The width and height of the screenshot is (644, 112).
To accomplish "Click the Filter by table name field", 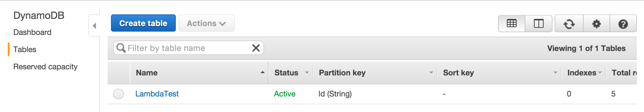I will click(x=183, y=48).
